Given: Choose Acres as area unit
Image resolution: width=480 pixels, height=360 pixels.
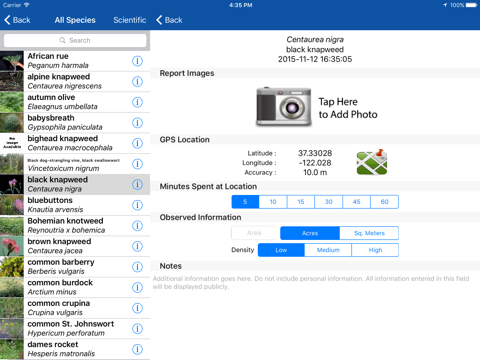Looking at the screenshot, I should coord(310,233).
